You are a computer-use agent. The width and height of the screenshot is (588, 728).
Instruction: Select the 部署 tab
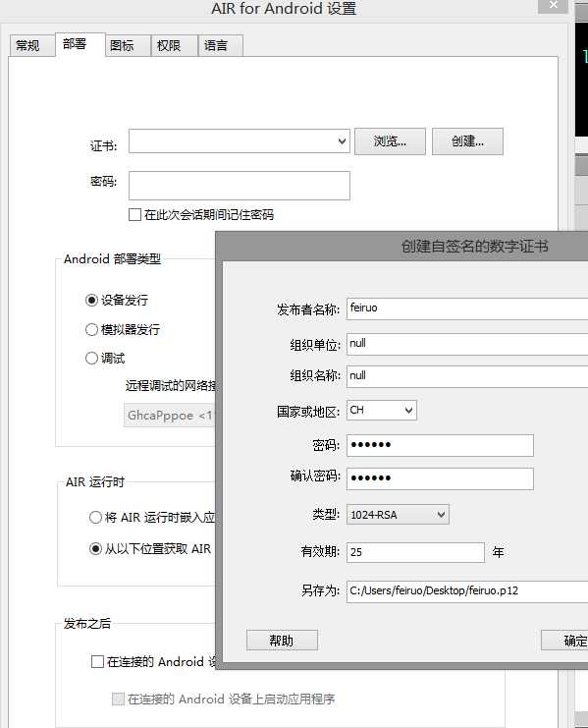tap(80, 44)
